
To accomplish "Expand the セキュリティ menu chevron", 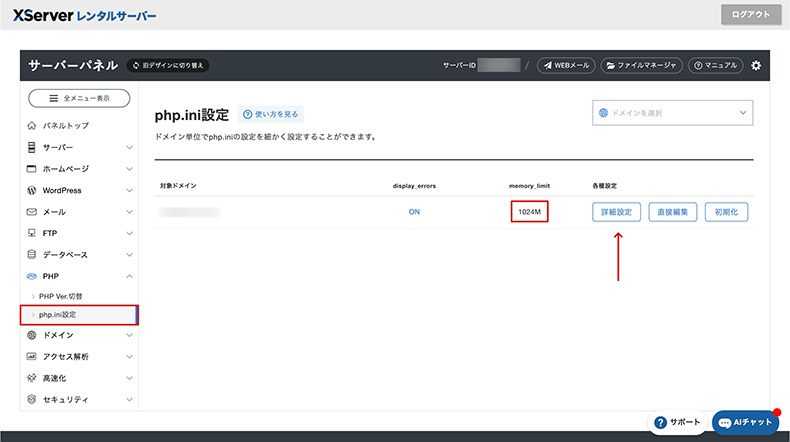I will [129, 400].
